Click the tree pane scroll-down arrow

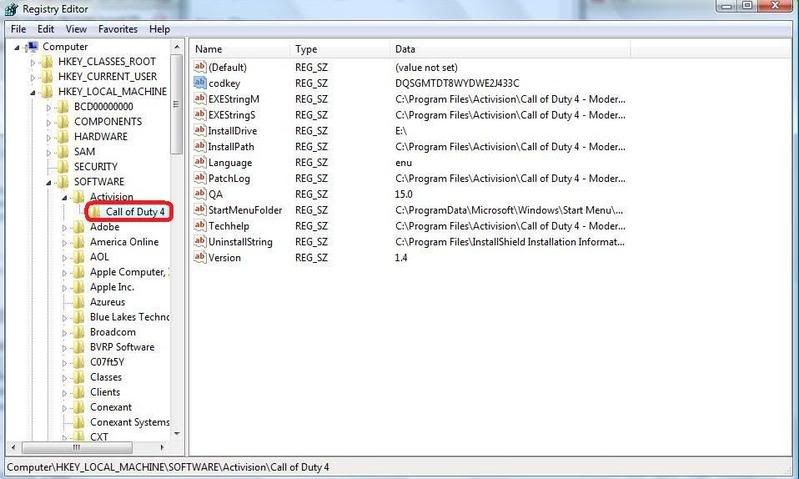tap(177, 434)
